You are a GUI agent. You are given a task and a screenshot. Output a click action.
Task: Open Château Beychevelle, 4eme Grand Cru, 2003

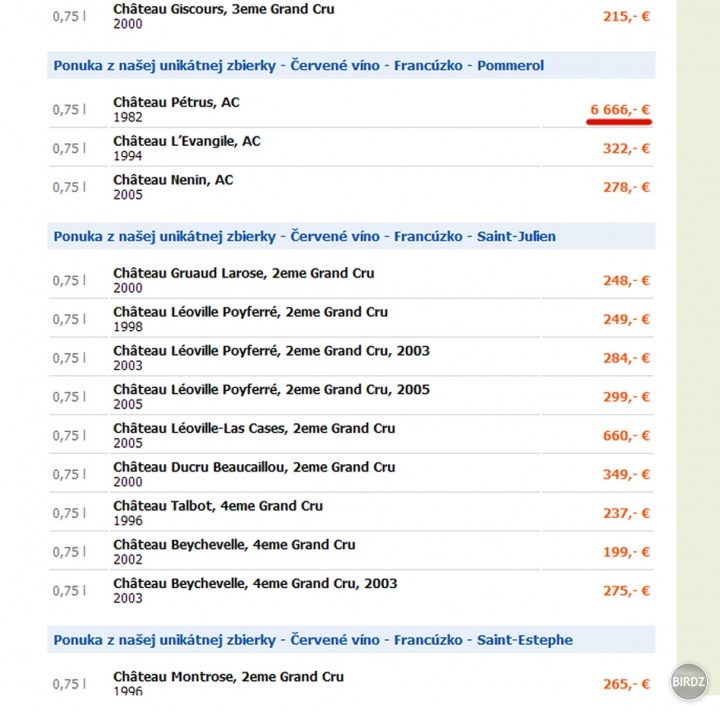tap(255, 583)
